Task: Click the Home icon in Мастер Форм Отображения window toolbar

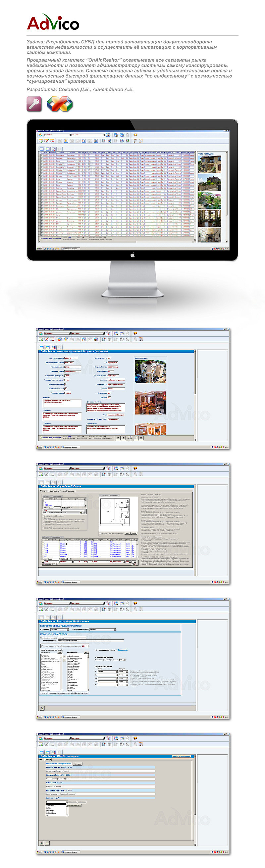Action: click(x=40, y=603)
